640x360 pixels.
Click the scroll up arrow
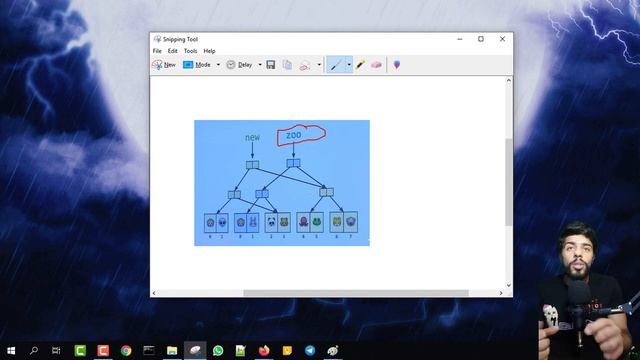coord(509,80)
